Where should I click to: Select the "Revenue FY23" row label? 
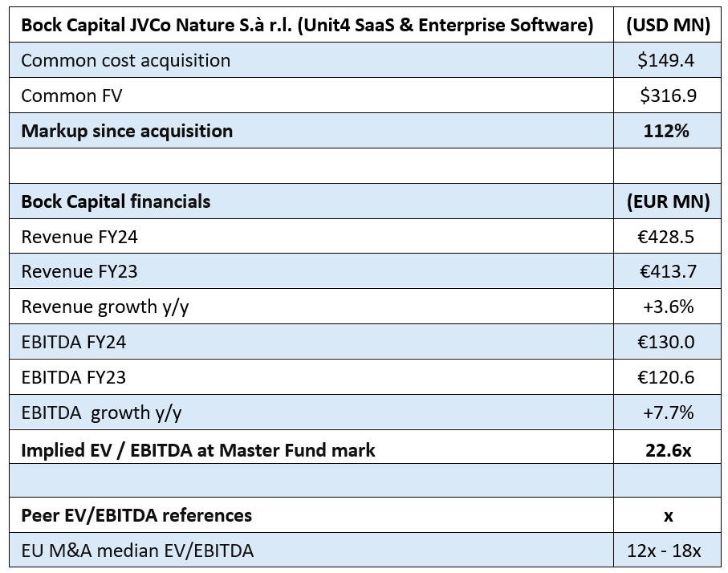click(x=79, y=271)
